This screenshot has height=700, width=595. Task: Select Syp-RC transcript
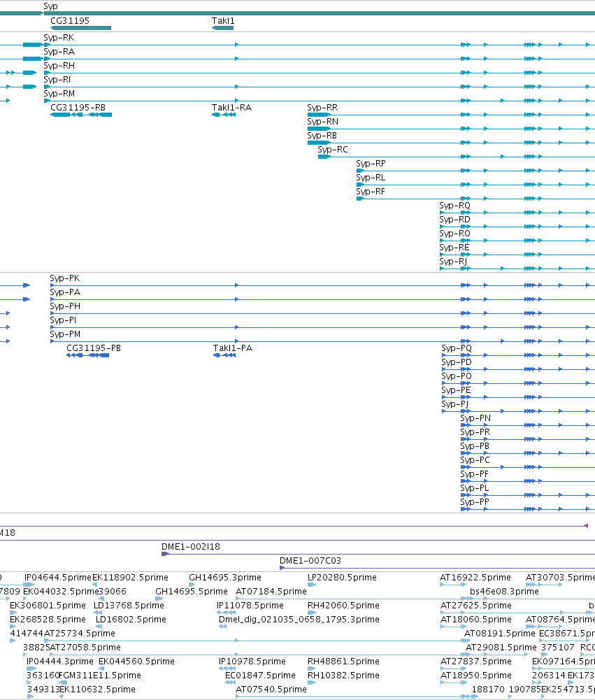click(333, 150)
